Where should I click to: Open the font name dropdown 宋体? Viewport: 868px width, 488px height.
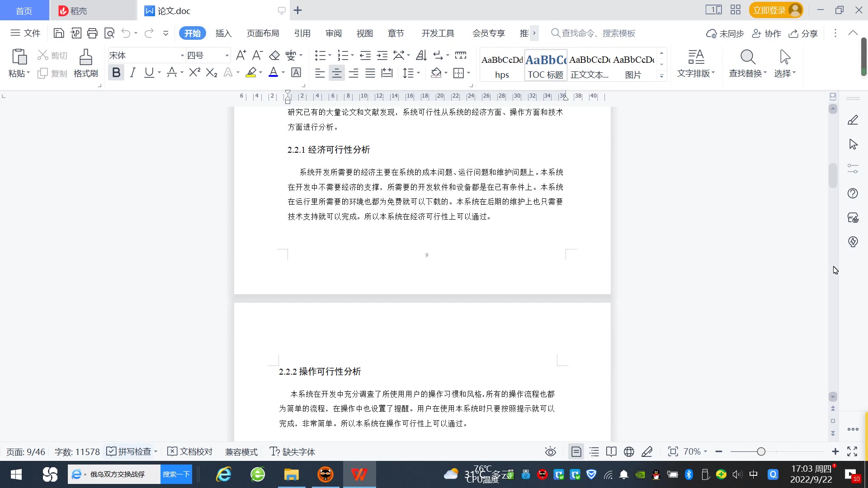tap(182, 55)
